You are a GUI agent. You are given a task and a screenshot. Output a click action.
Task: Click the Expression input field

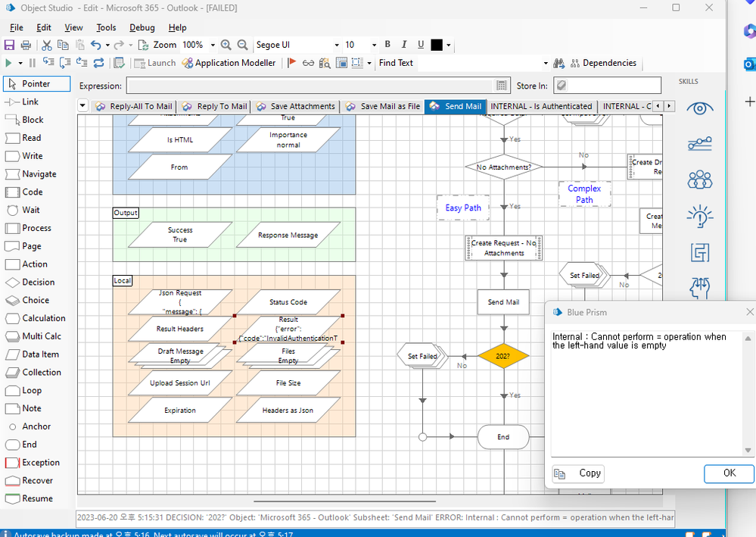tap(310, 86)
